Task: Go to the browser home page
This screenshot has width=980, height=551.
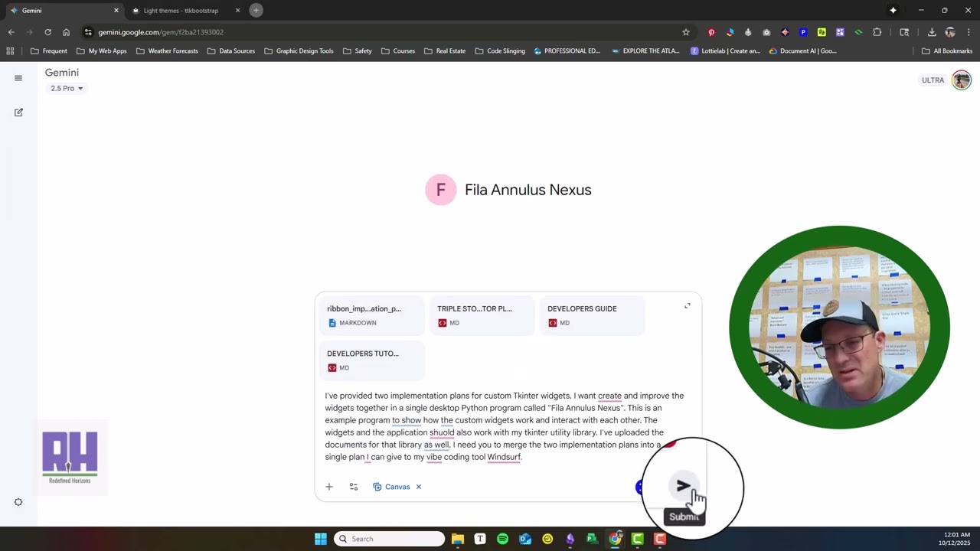Action: coord(66,32)
